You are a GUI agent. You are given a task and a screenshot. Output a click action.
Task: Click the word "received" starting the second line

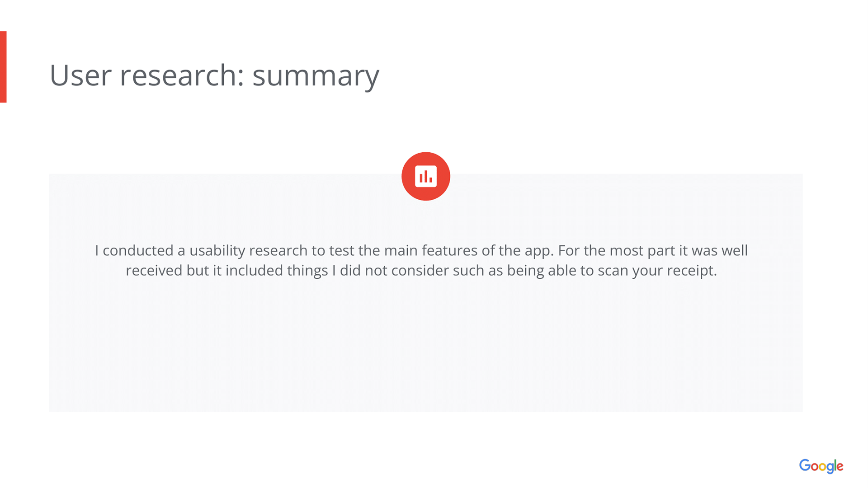(x=154, y=270)
